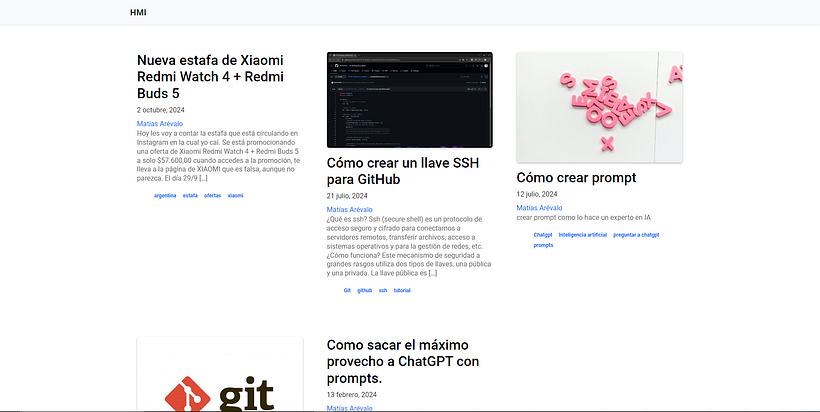Click author Matías Arévalo under 'Cómo crear prompt'
820x412 pixels.
539,208
